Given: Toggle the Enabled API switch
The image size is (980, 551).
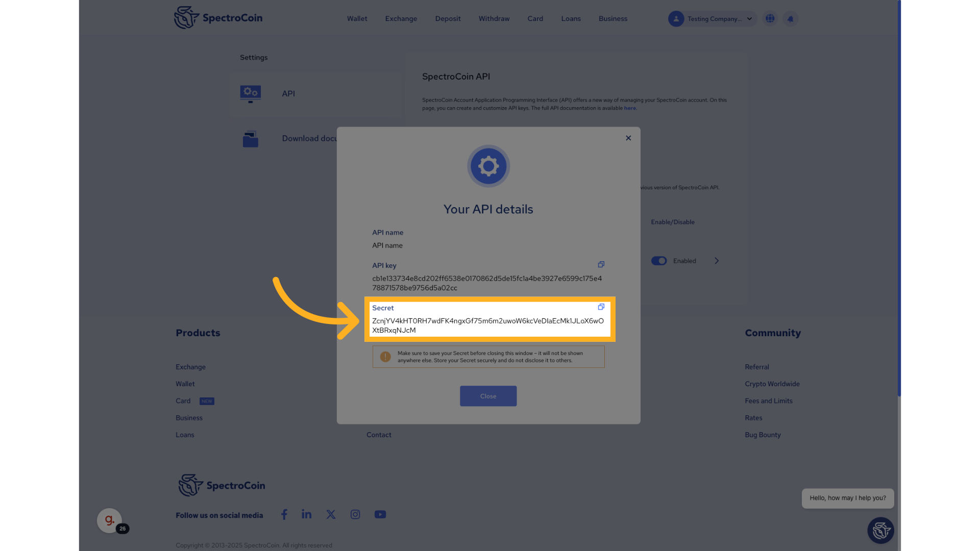Looking at the screenshot, I should (659, 261).
